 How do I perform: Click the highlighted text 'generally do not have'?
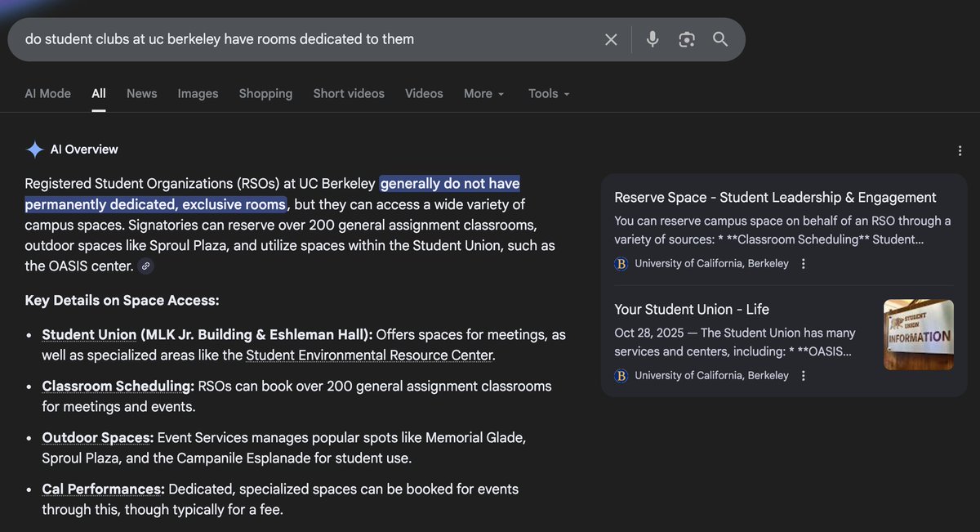pyautogui.click(x=451, y=184)
